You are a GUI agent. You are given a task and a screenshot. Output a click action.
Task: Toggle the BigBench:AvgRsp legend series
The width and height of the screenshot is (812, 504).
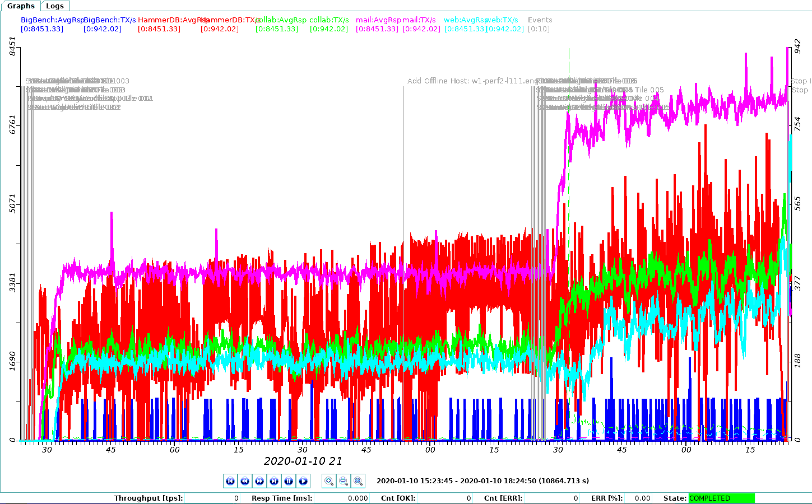[52, 20]
